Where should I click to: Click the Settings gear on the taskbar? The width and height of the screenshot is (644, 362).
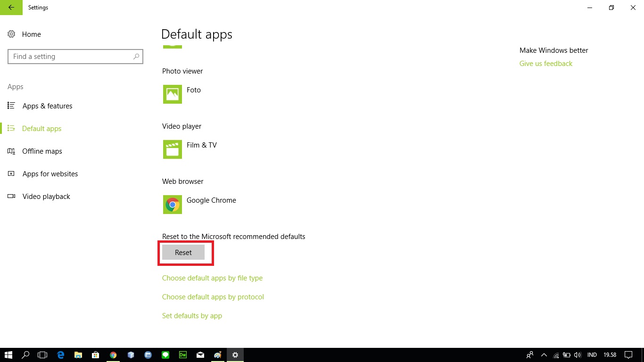235,355
